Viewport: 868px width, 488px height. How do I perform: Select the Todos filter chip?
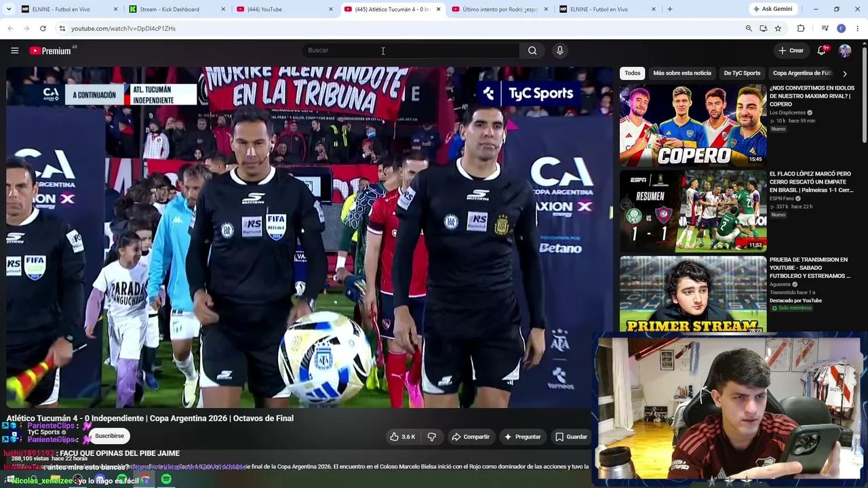tap(633, 73)
